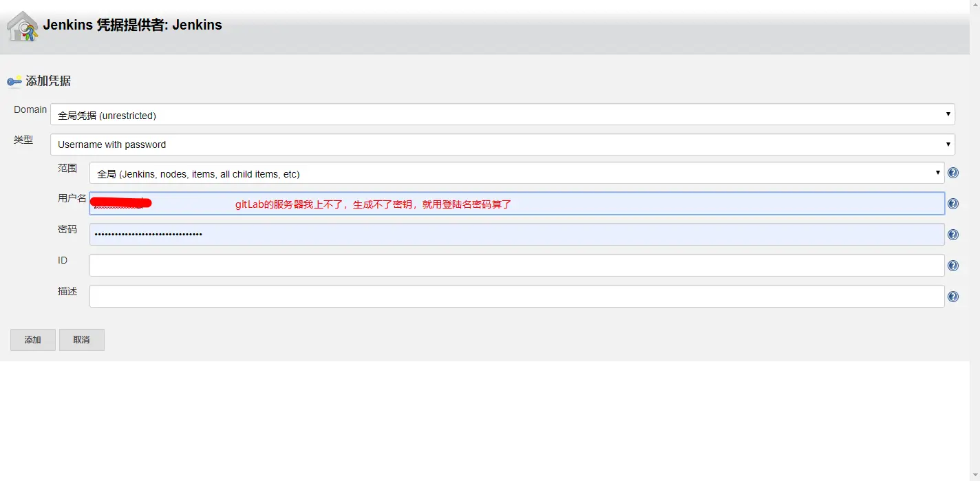980x481 pixels.
Task: Click the 添加 button
Action: [x=33, y=340]
